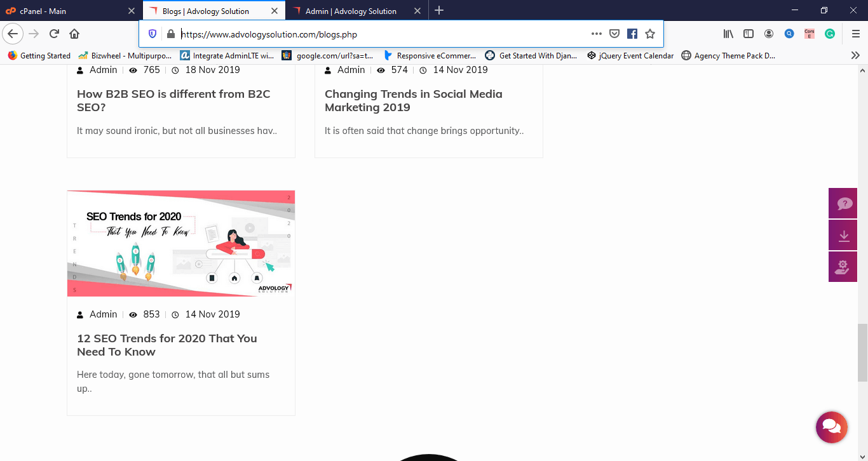Click the forward navigation arrow
The height and width of the screenshot is (461, 868).
click(x=34, y=34)
